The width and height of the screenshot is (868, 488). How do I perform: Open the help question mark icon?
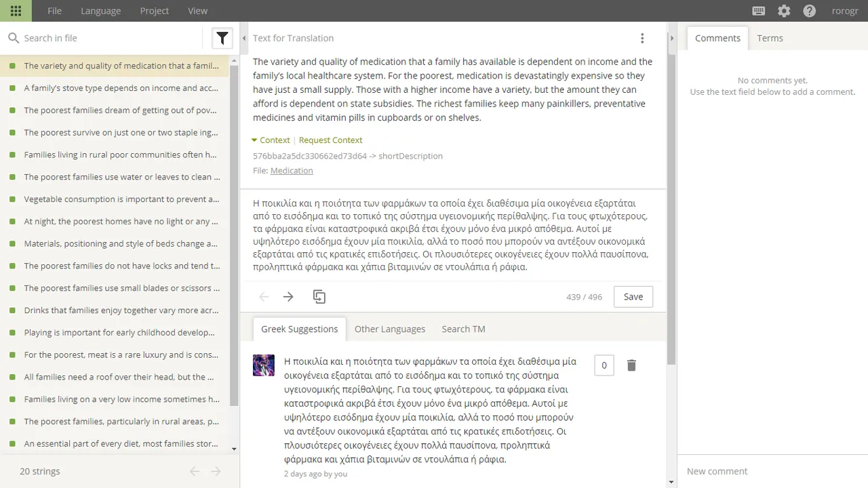809,11
